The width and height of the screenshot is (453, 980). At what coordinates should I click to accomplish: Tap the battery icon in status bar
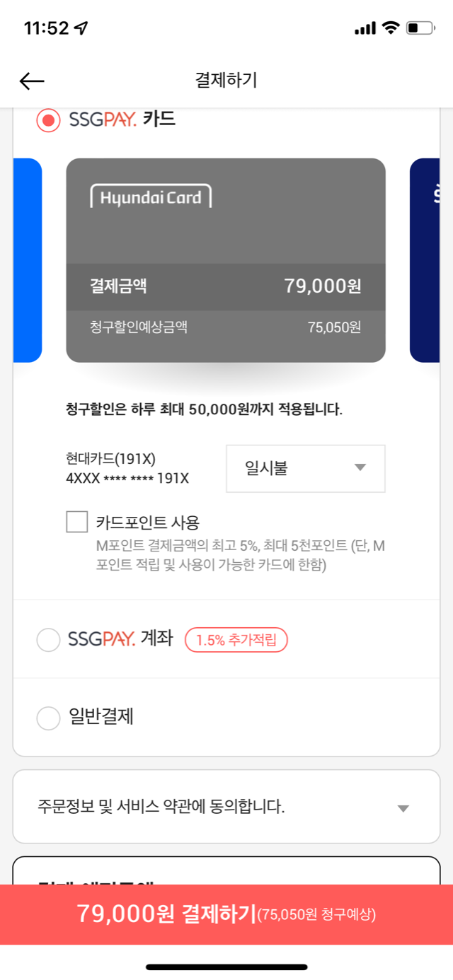(x=421, y=28)
